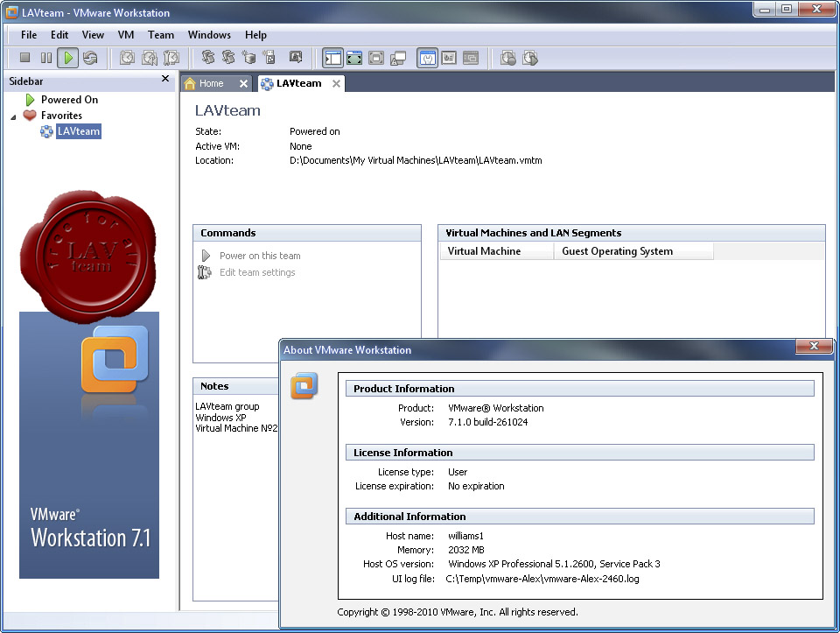Click the Unity mode windows icon
Screen dimensions: 840x633
coord(398,58)
